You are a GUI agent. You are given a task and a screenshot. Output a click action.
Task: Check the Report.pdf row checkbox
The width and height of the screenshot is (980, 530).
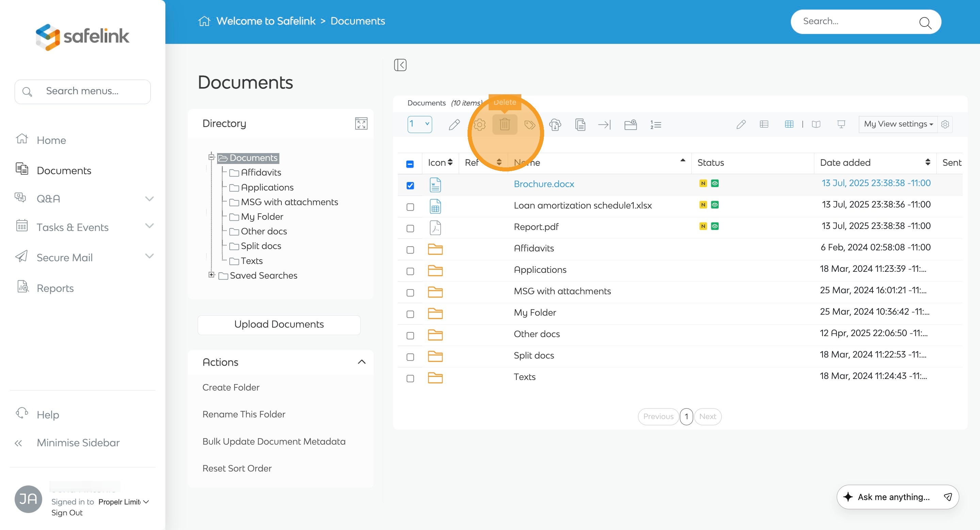[x=410, y=229]
